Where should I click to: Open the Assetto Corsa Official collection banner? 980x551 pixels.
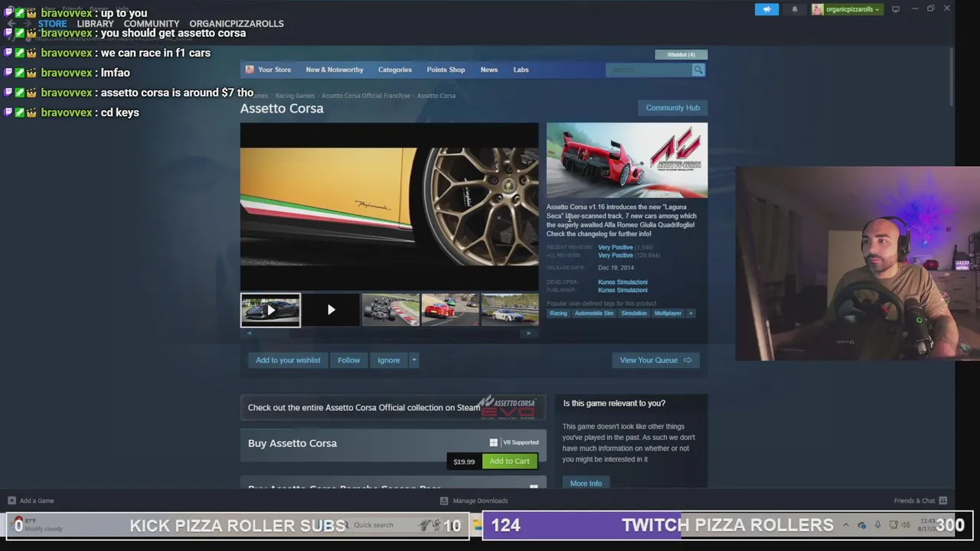click(393, 408)
